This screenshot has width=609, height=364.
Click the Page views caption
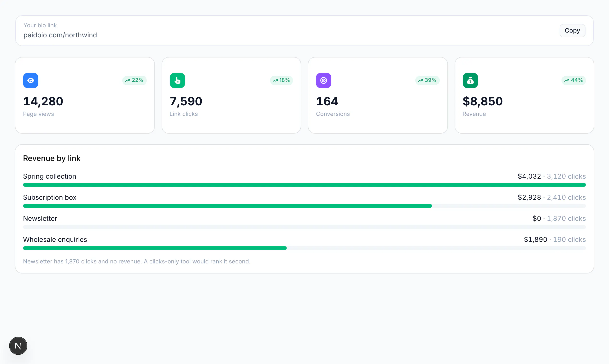[x=38, y=114]
